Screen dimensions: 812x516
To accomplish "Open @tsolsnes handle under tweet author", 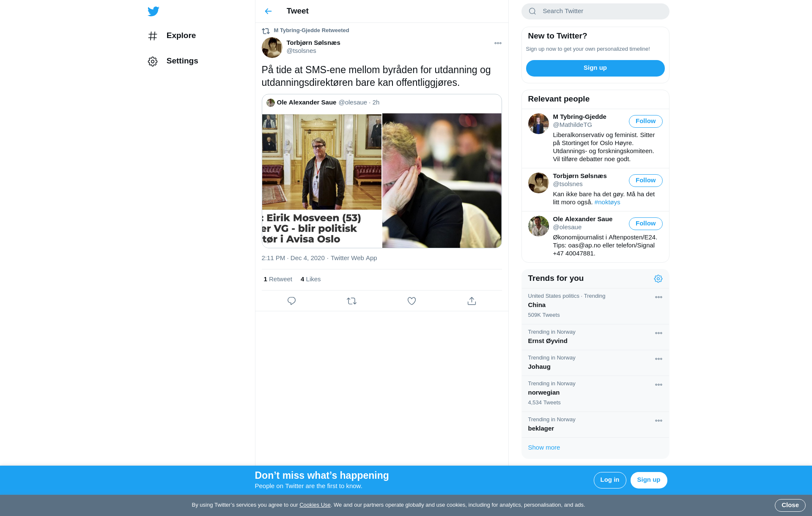I will coord(301,51).
